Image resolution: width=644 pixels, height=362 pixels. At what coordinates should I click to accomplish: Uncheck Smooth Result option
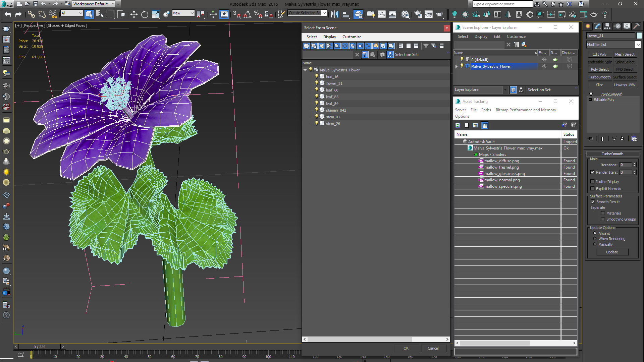(x=593, y=202)
